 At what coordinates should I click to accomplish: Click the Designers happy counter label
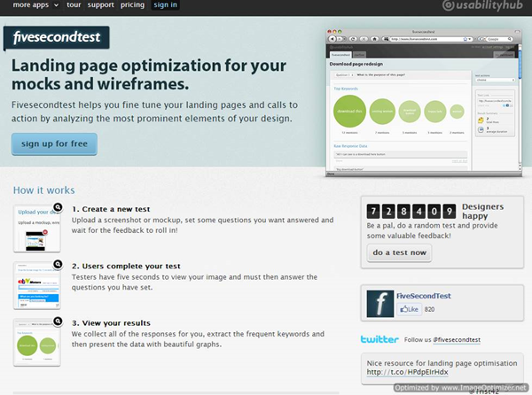(x=483, y=211)
